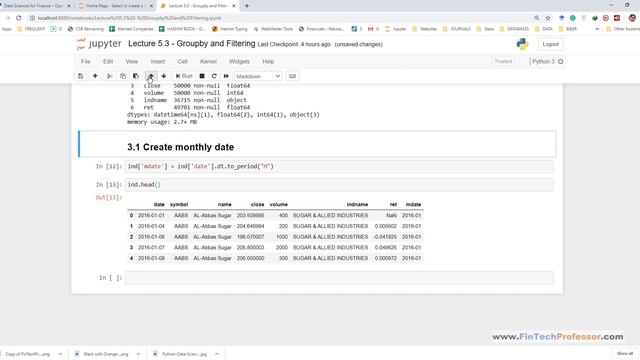
Task: Move selected cell up with the arrow icon
Action: pyautogui.click(x=151, y=76)
